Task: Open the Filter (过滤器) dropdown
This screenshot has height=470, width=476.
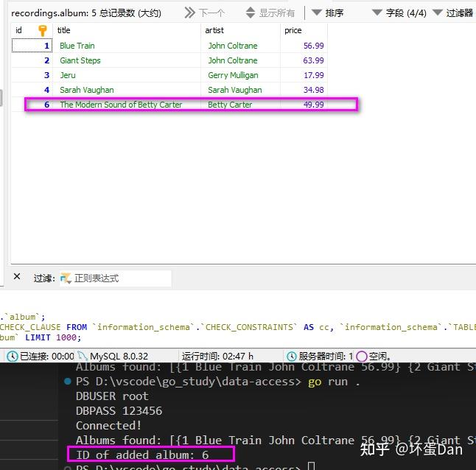Action: (x=453, y=13)
